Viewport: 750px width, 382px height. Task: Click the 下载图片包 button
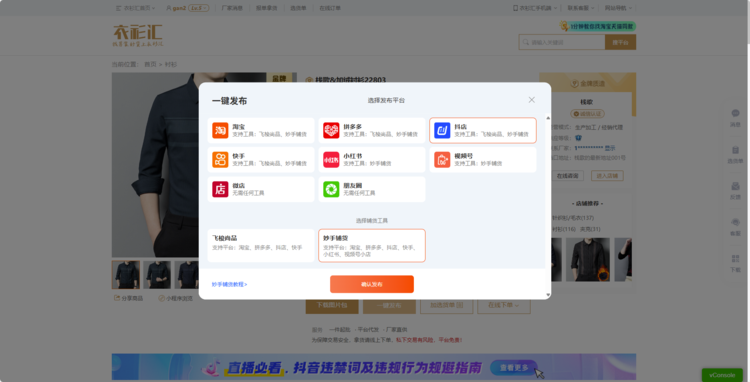click(332, 305)
